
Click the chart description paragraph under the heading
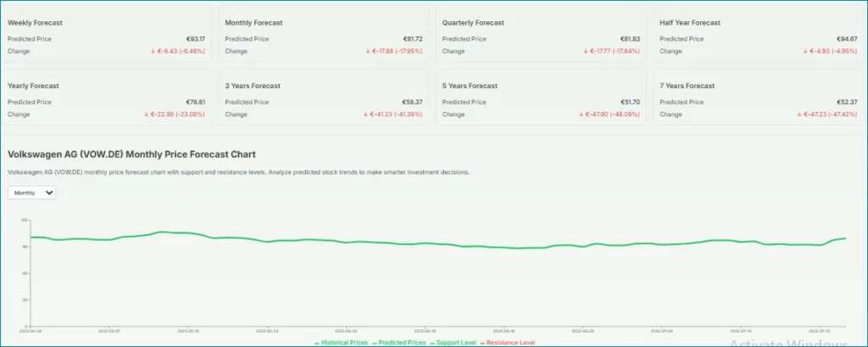238,172
